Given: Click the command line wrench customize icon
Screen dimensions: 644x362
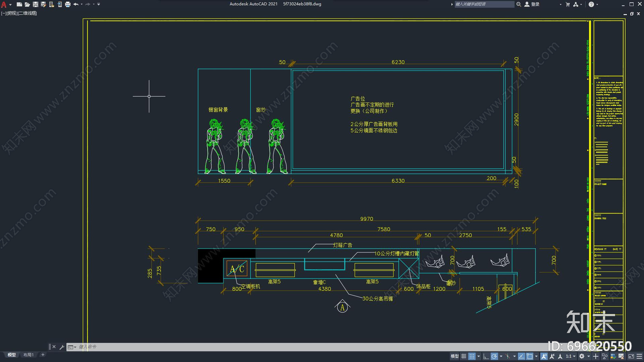Looking at the screenshot, I should tap(62, 347).
